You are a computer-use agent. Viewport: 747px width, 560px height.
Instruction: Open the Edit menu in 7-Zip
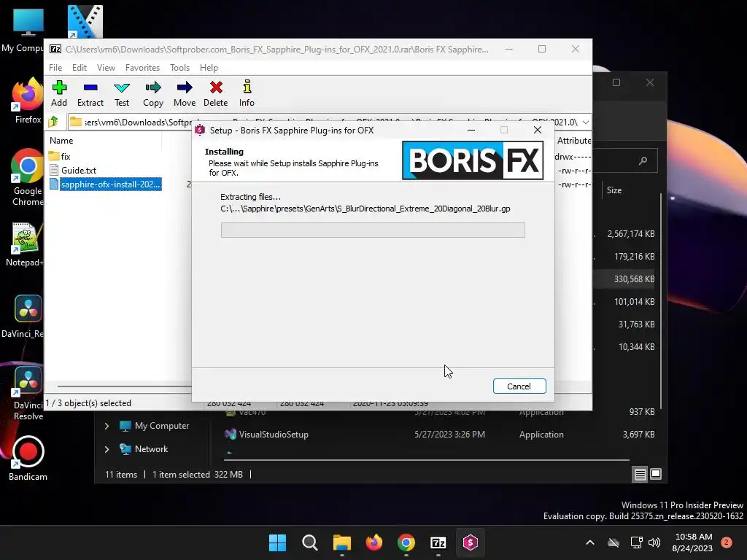click(79, 68)
